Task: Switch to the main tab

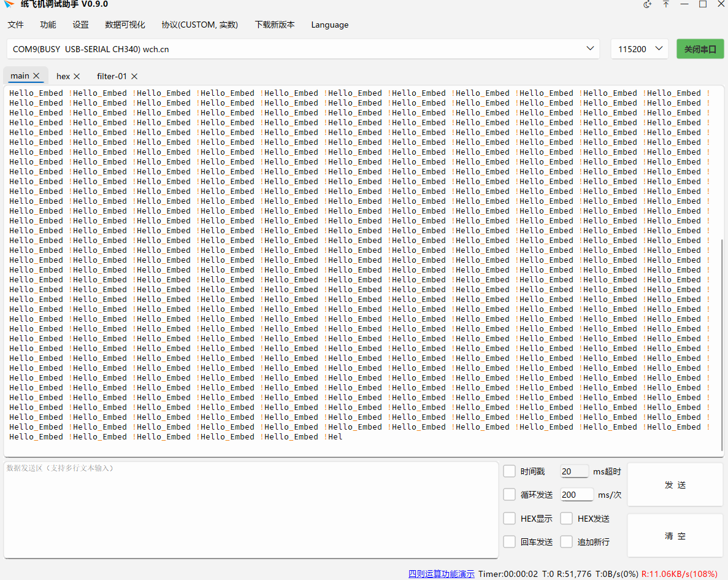Action: tap(20, 75)
